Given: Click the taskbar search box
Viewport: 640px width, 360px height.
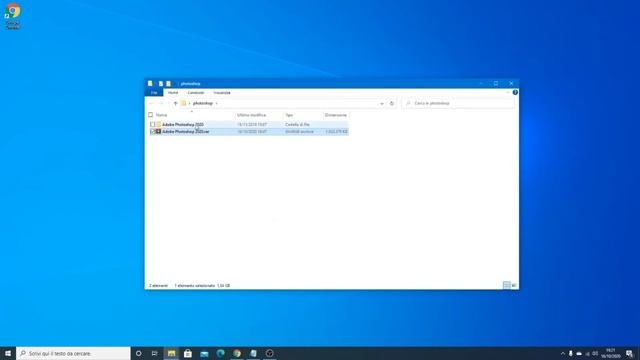Looking at the screenshot, I should [73, 353].
